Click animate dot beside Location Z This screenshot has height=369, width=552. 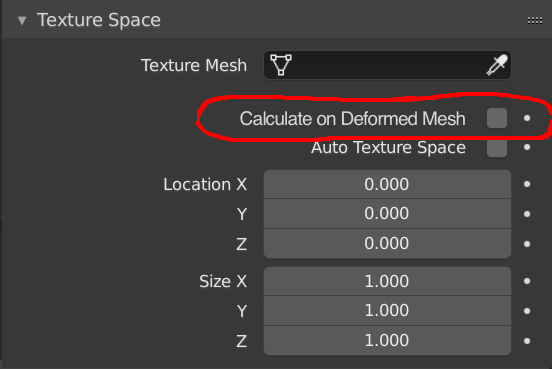pos(527,244)
